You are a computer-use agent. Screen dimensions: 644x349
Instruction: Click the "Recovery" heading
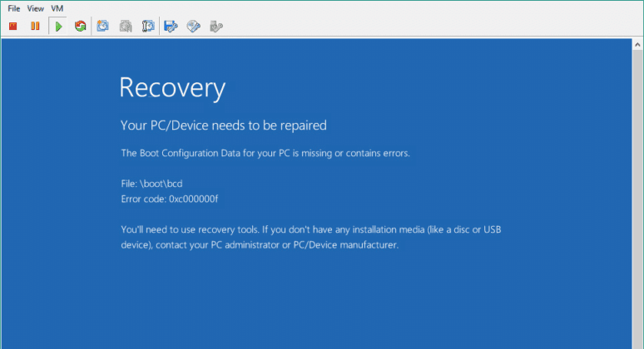pos(172,88)
